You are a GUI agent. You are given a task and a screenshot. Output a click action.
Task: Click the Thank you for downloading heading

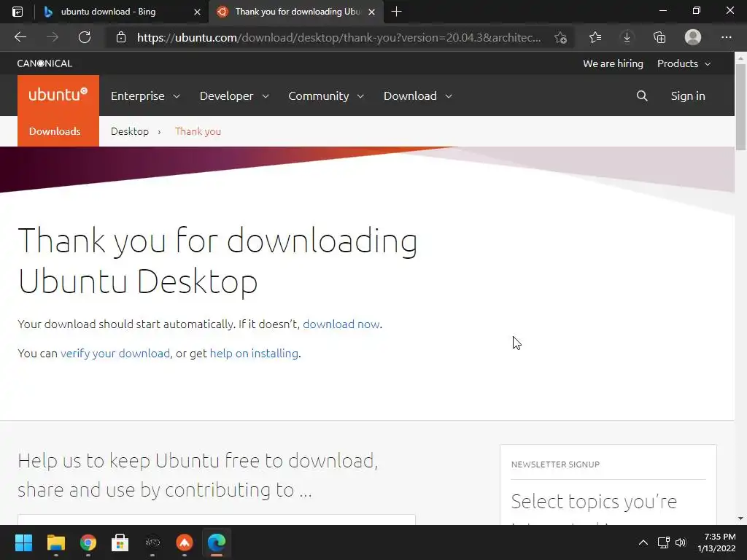217,260
